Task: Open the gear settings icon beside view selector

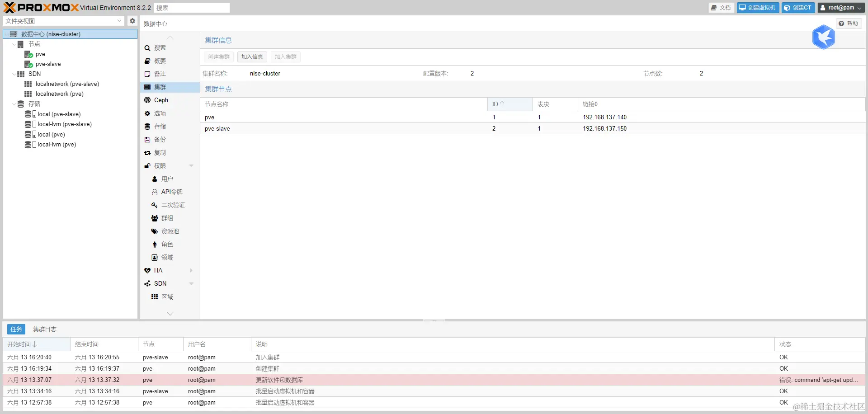Action: tap(132, 21)
